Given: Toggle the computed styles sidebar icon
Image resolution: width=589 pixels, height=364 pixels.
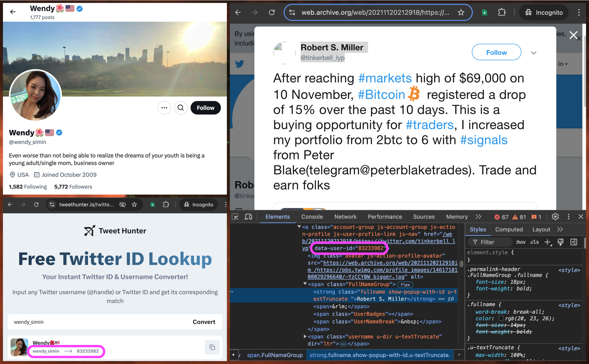Looking at the screenshot, I should 574,242.
